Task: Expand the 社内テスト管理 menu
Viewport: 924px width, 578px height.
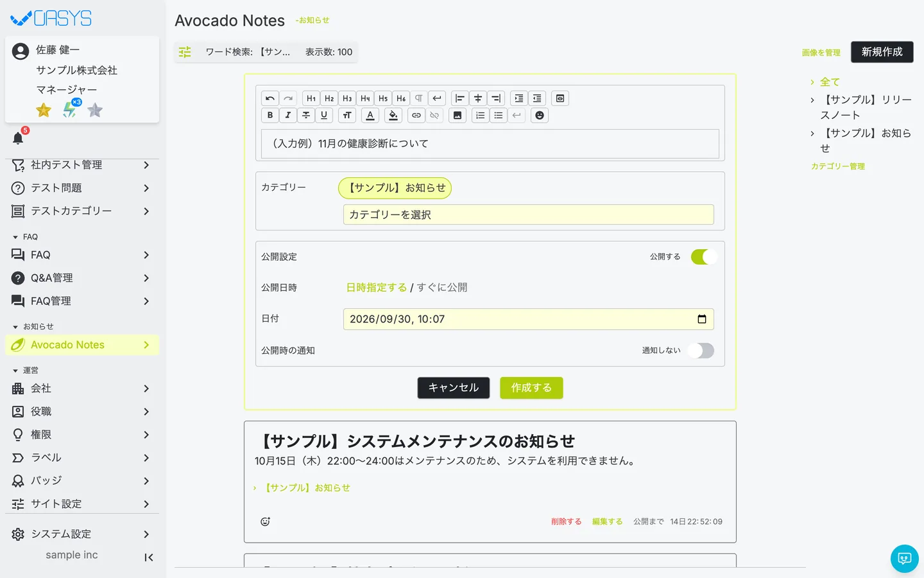Action: (x=82, y=165)
